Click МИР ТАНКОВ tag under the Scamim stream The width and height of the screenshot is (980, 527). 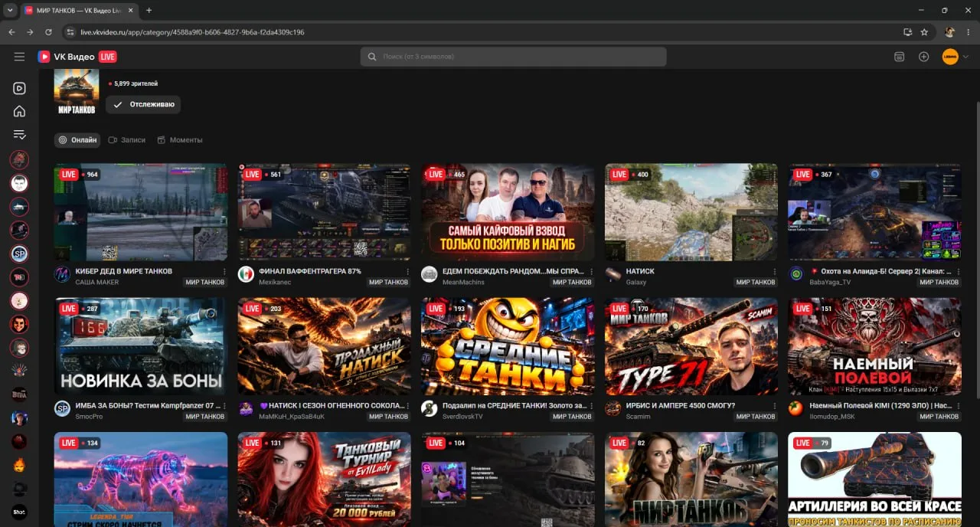[756, 417]
